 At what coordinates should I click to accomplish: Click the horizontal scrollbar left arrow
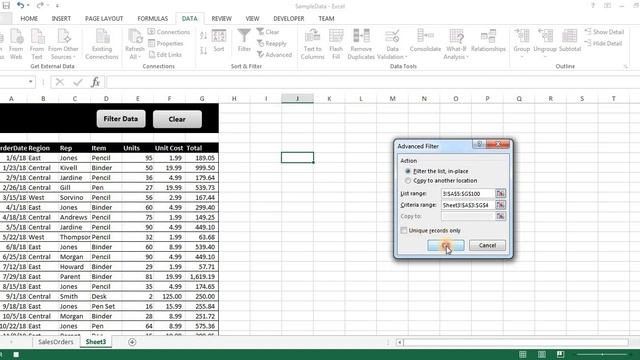pos(400,342)
